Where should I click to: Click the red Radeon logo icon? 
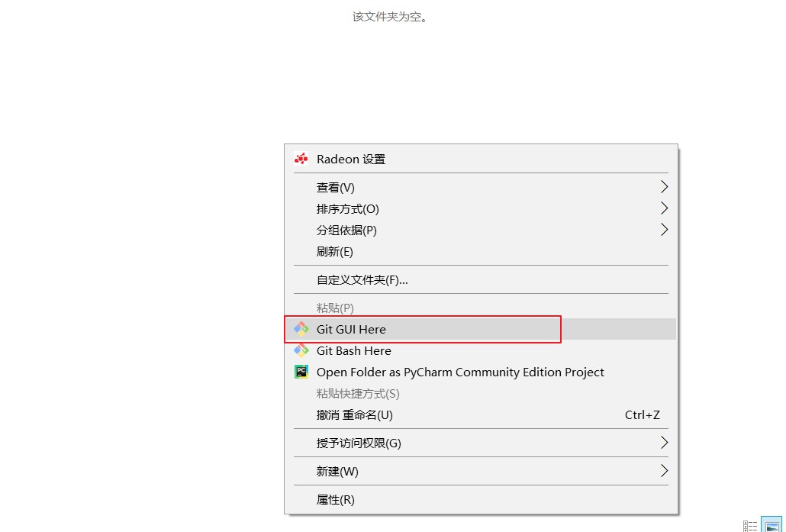click(x=301, y=159)
